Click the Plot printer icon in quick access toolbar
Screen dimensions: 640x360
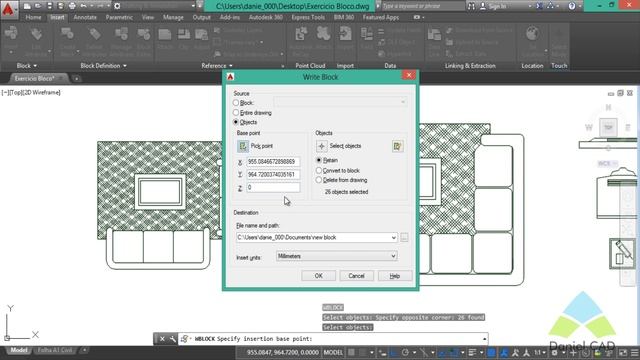pyautogui.click(x=72, y=6)
